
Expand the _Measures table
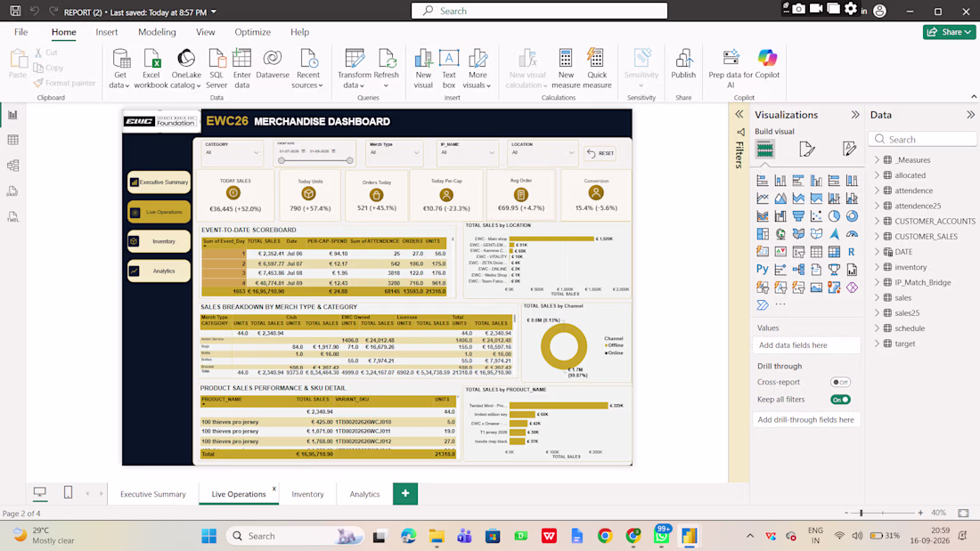877,160
